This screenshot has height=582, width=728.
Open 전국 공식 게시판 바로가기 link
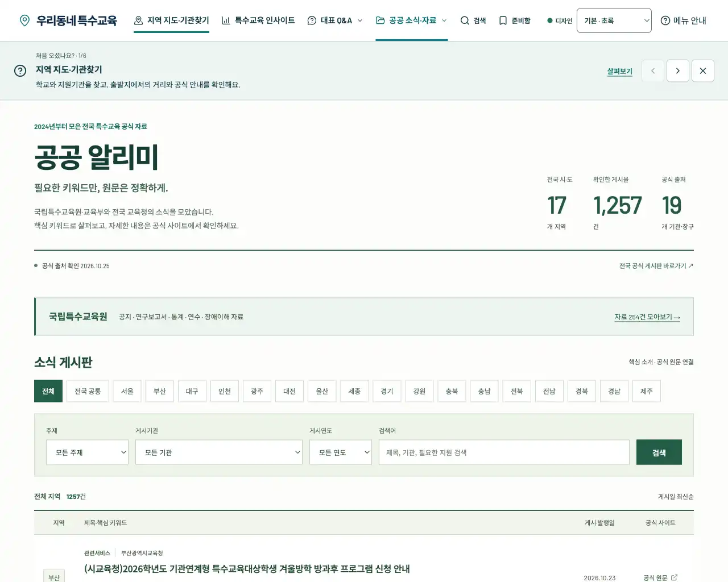(656, 266)
